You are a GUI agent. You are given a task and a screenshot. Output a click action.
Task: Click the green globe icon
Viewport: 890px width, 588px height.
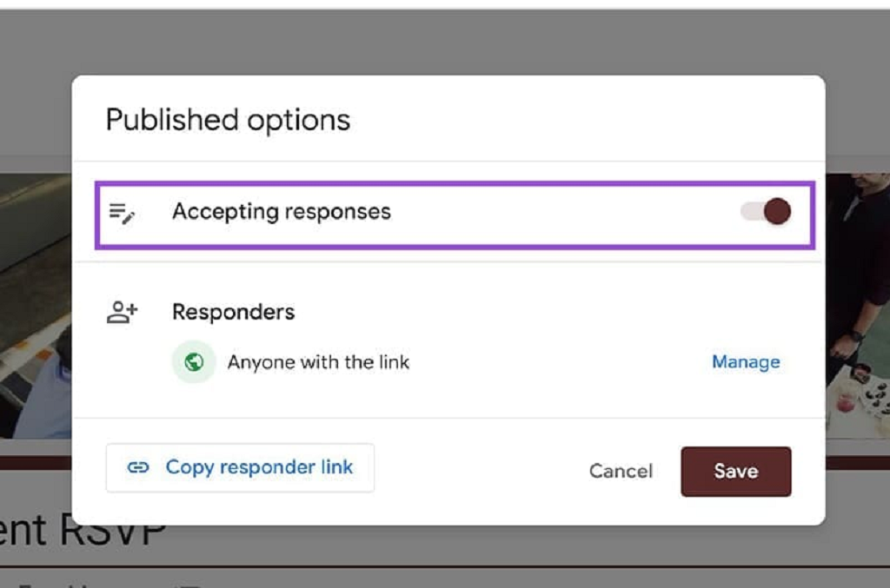(194, 362)
